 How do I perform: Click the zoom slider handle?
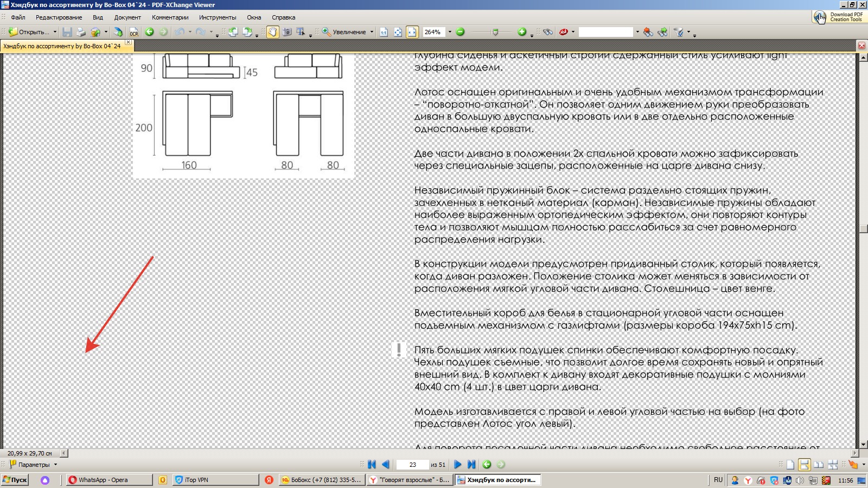495,33
